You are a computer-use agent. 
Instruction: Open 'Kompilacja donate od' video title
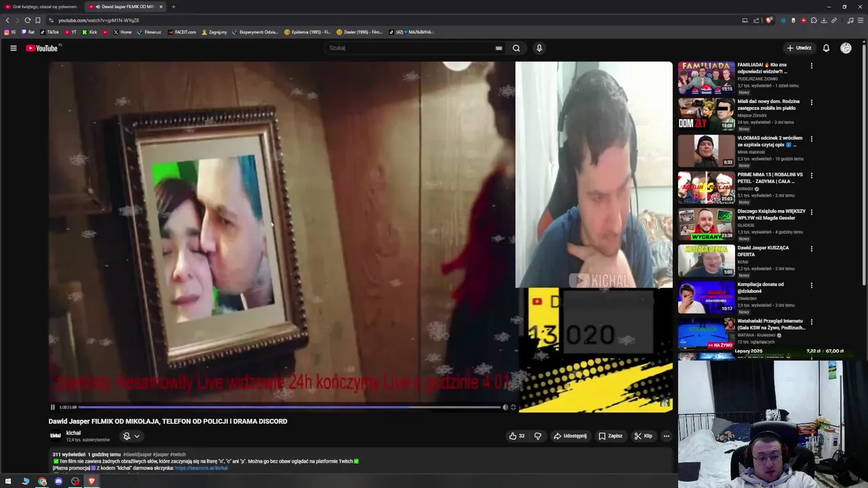760,287
